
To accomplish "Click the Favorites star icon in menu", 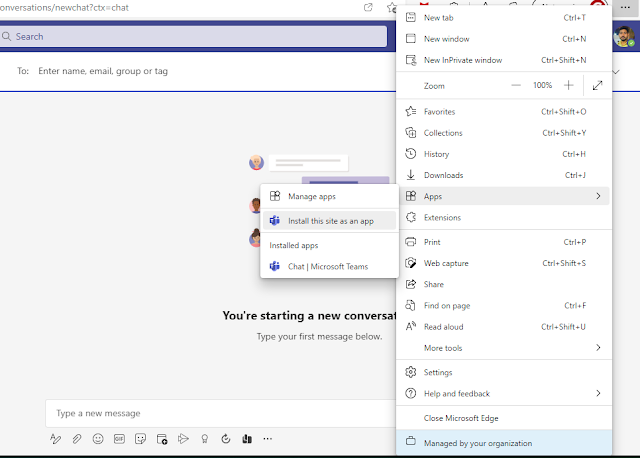I will pyautogui.click(x=411, y=111).
